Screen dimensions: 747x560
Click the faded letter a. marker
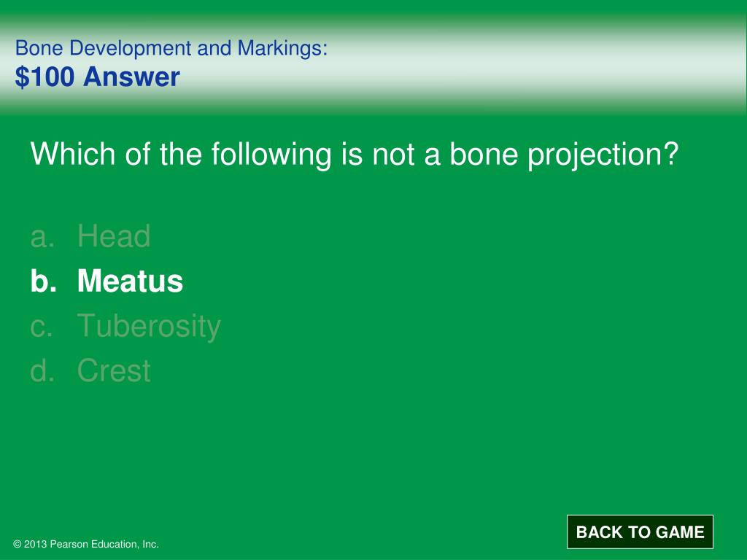tap(42, 237)
